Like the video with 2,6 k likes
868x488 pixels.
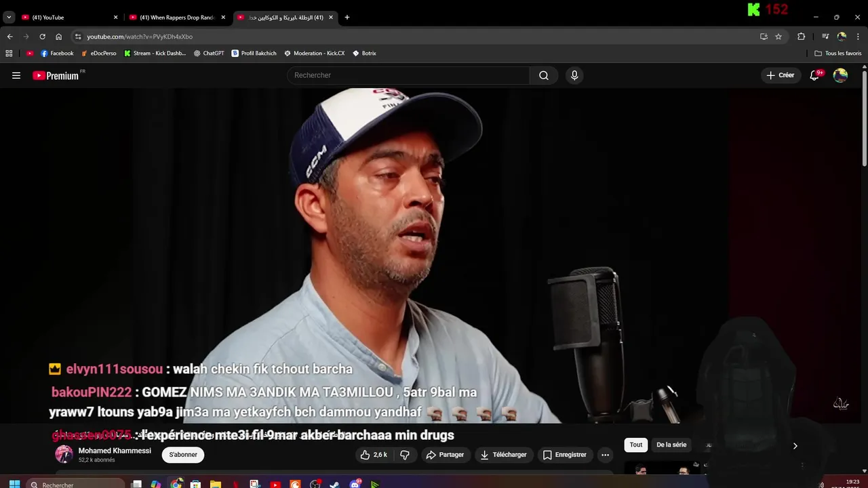(374, 455)
